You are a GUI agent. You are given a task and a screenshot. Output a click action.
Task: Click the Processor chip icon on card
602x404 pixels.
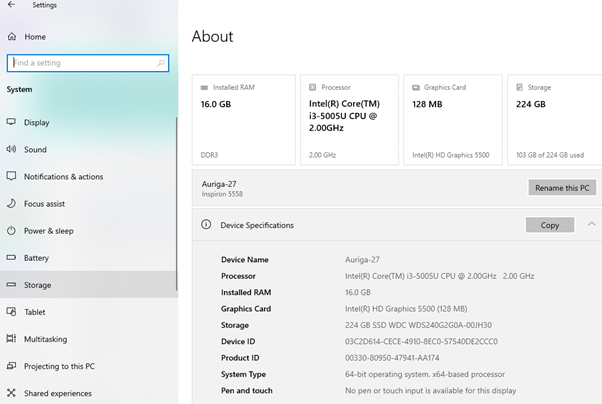point(313,87)
